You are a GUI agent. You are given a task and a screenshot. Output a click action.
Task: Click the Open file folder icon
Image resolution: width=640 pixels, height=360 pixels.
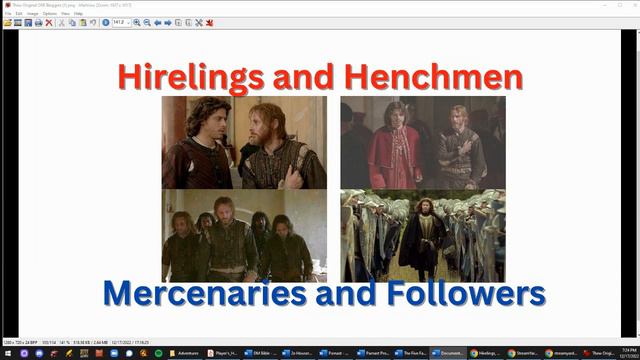[x=7, y=23]
